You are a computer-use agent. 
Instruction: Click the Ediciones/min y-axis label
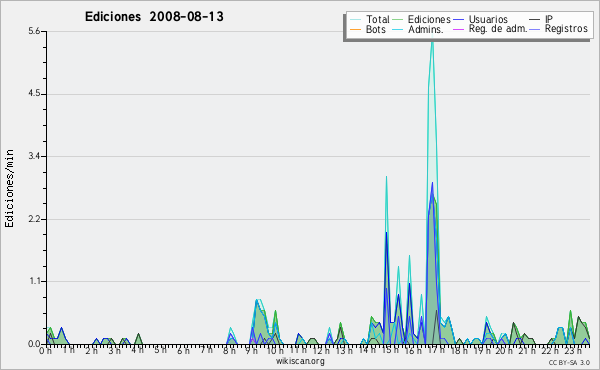click(9, 188)
